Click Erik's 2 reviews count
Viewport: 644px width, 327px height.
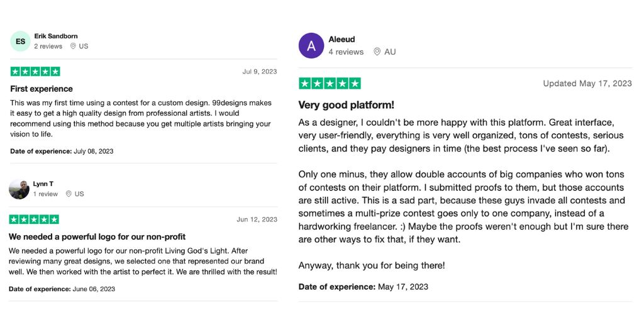pyautogui.click(x=48, y=47)
